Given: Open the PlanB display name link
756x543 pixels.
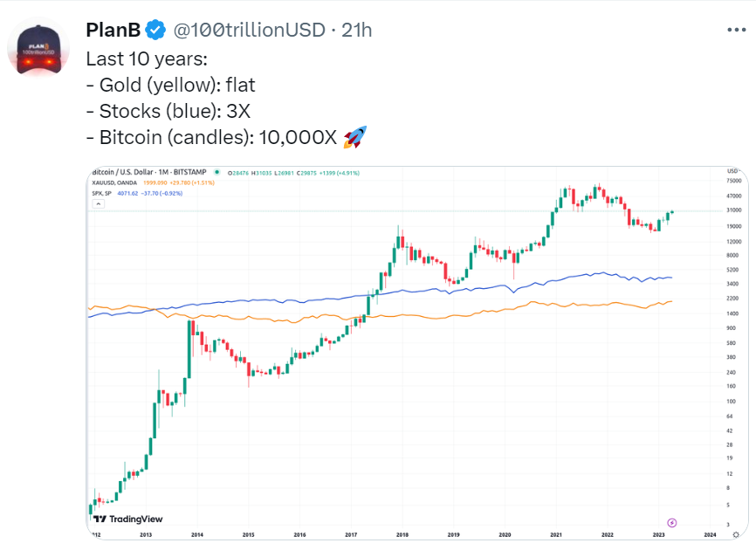Looking at the screenshot, I should pyautogui.click(x=113, y=31).
